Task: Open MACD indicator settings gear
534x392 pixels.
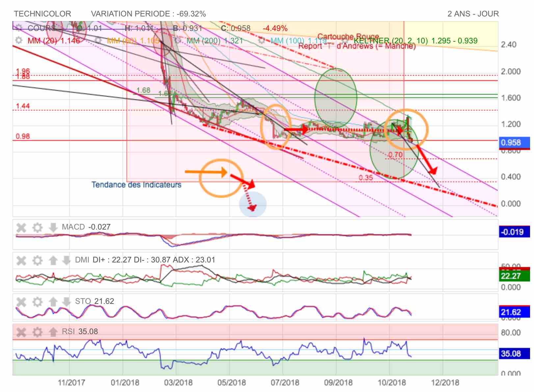Action: (37, 227)
